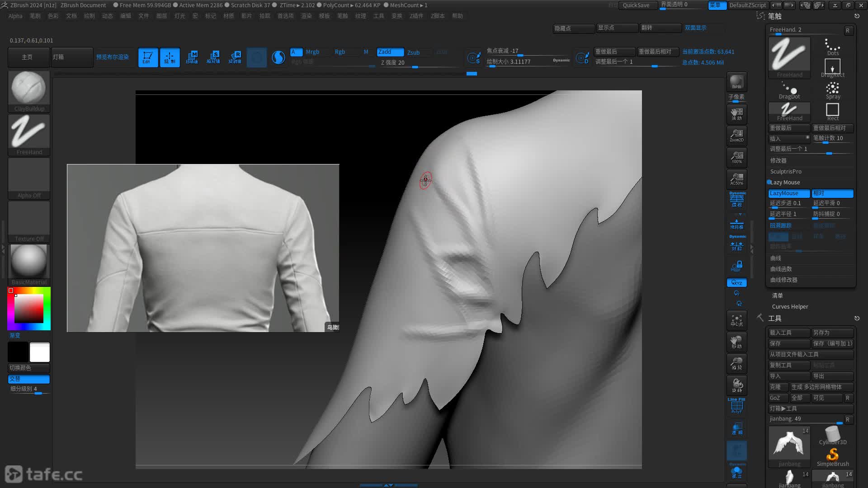This screenshot has width=868, height=488.
Task: Select the Rect stroke icon
Action: (x=833, y=112)
